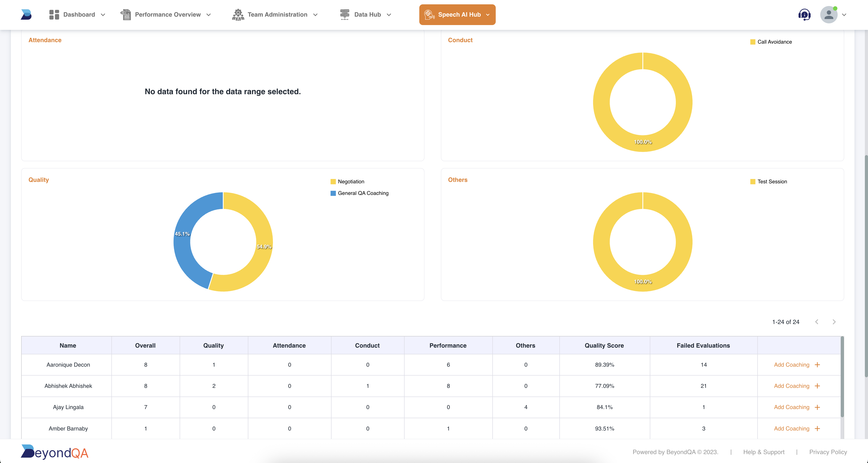Click the Performance Overview report icon
This screenshot has height=463, width=868.
click(126, 14)
